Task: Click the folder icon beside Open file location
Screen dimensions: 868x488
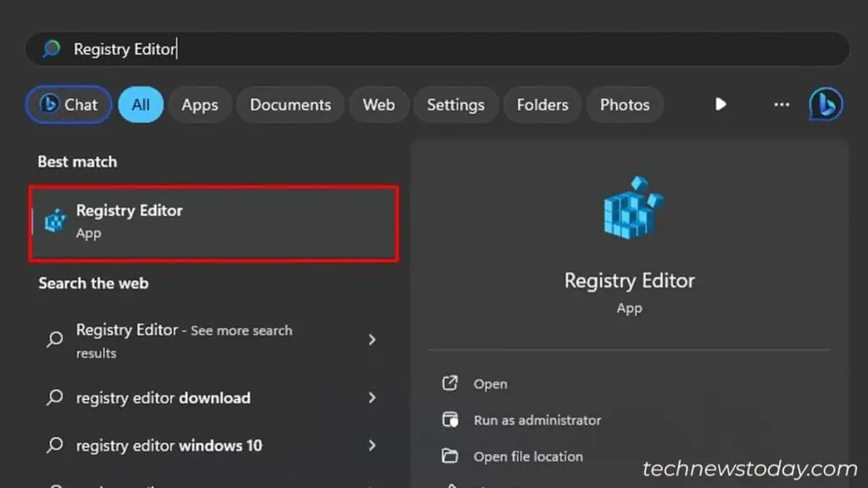Action: (450, 456)
